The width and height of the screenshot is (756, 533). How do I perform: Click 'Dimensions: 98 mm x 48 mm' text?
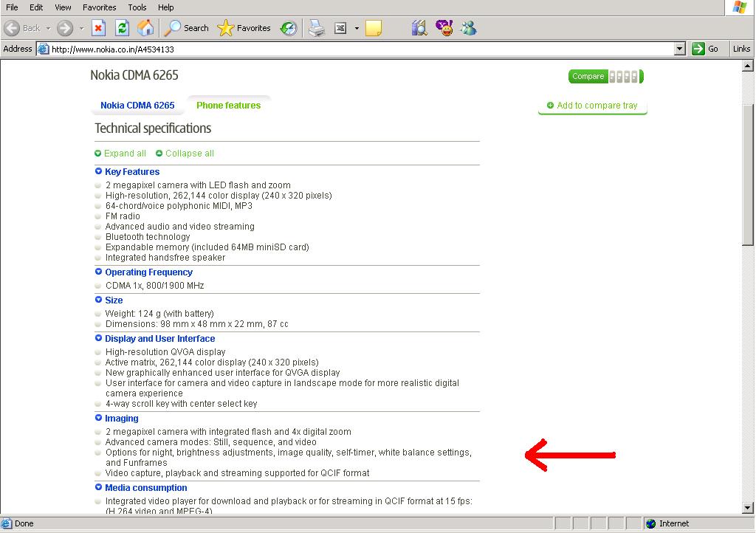point(196,324)
